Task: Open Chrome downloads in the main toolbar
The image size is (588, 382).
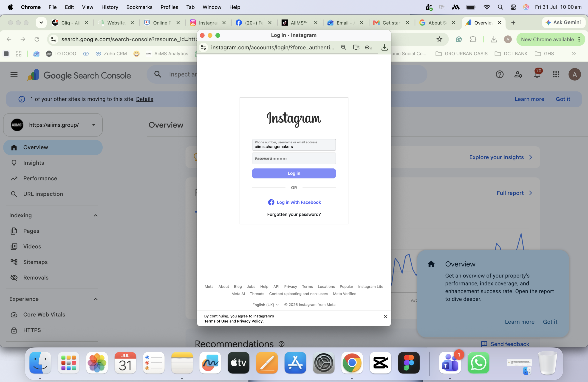Action: tap(494, 39)
